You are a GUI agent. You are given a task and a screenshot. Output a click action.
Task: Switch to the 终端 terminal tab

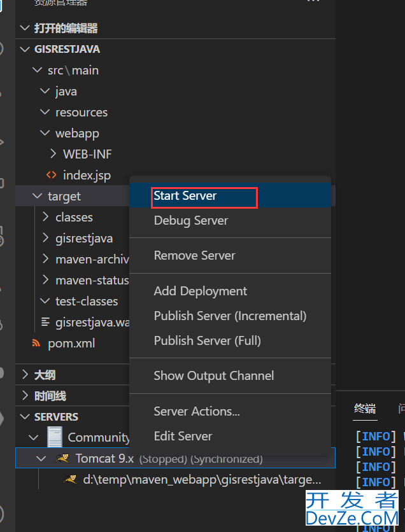click(x=365, y=409)
